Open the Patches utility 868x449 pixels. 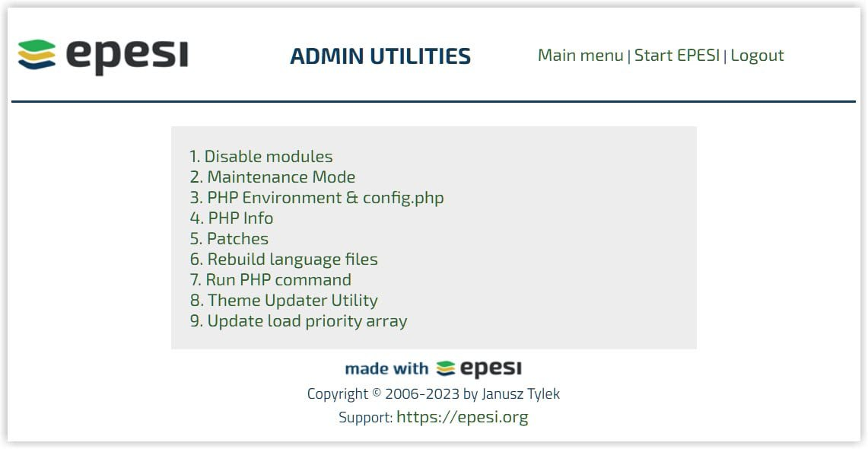(237, 238)
